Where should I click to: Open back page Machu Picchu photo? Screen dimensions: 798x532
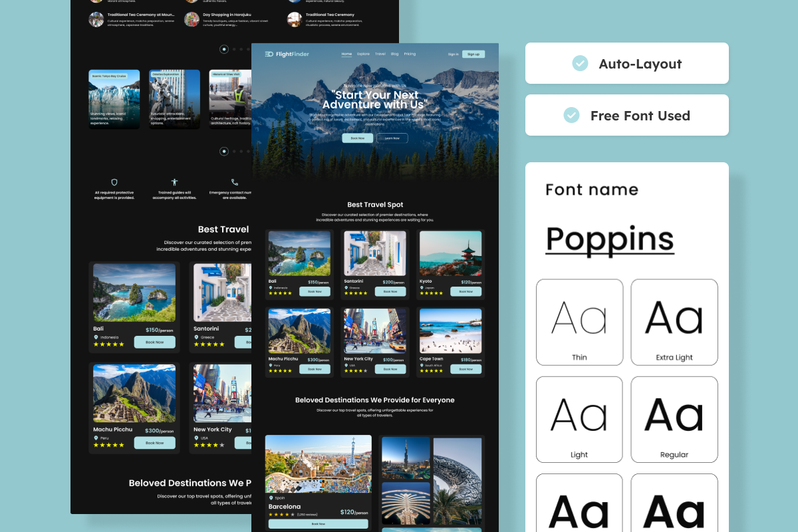(x=134, y=393)
